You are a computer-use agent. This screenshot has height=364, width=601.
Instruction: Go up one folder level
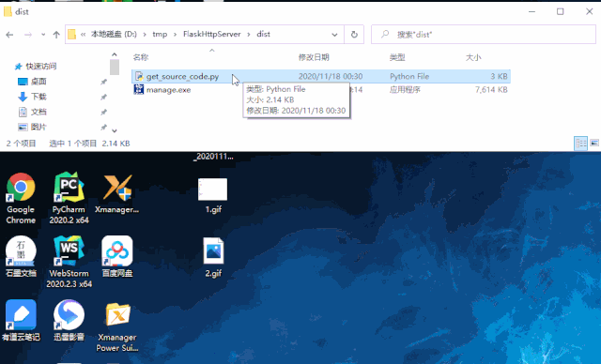coord(56,35)
